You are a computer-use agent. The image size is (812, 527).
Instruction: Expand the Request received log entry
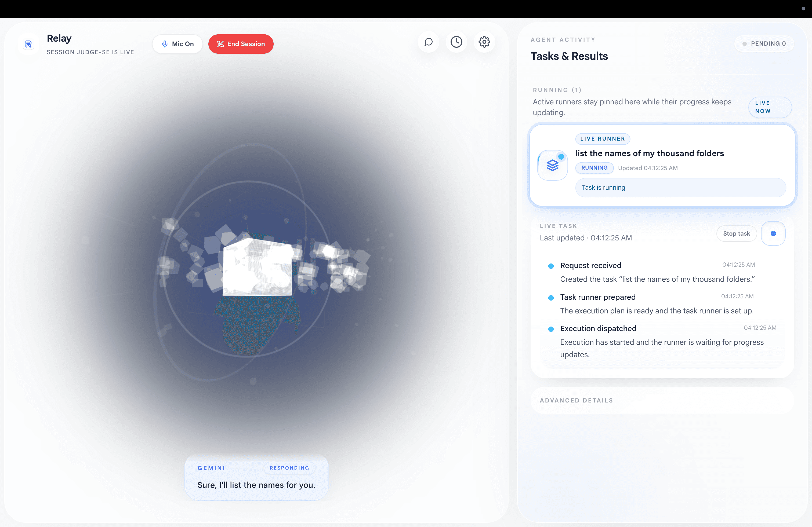[590, 266]
